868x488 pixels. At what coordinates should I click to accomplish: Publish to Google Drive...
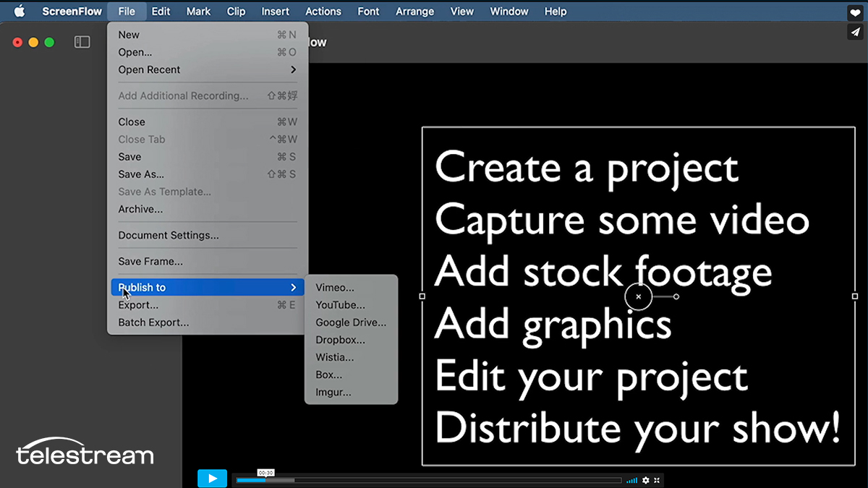pos(351,322)
